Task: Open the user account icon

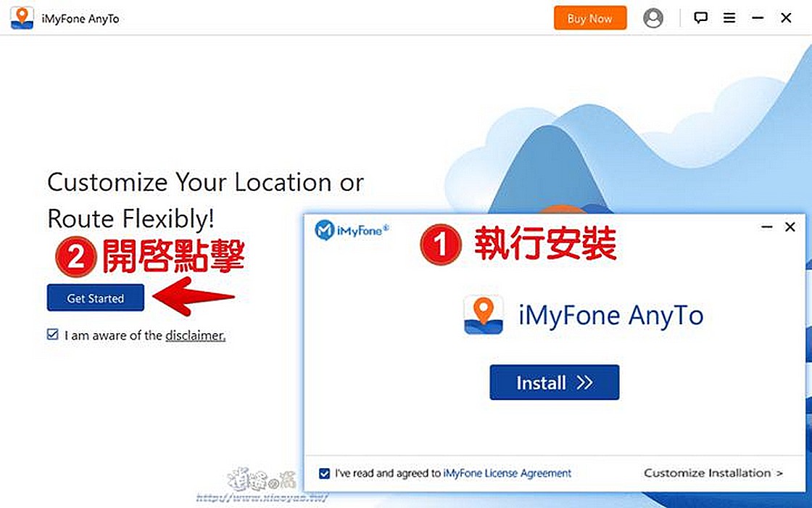Action: (652, 17)
